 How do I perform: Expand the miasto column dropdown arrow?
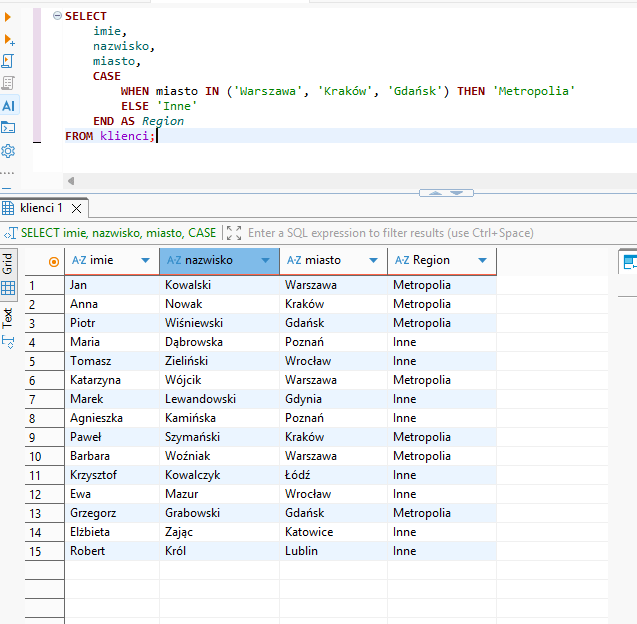374,261
